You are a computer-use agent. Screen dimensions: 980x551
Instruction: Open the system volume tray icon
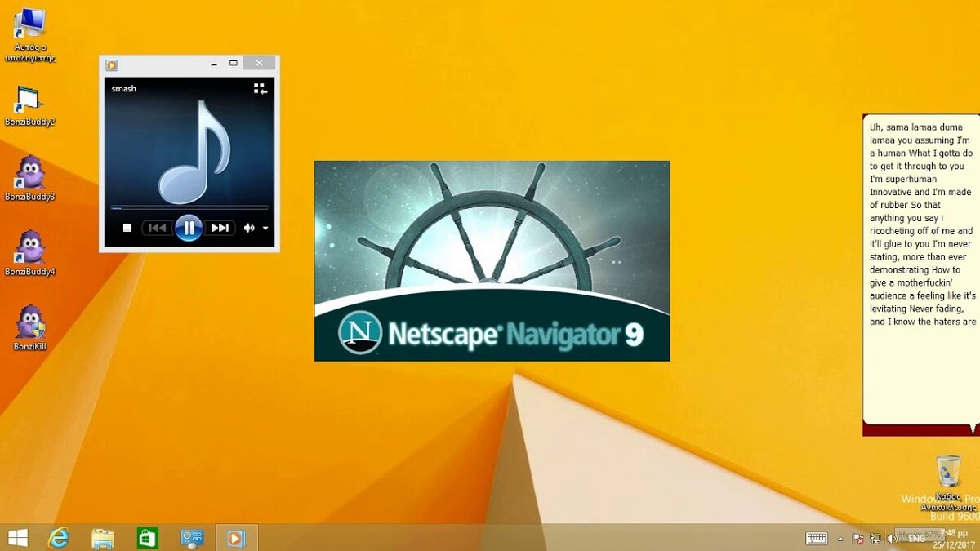(x=893, y=538)
